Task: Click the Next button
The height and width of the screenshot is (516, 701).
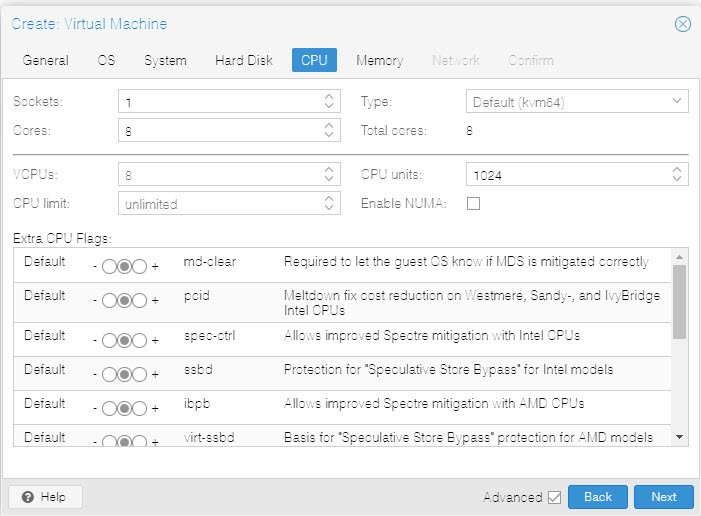Action: [x=663, y=497]
